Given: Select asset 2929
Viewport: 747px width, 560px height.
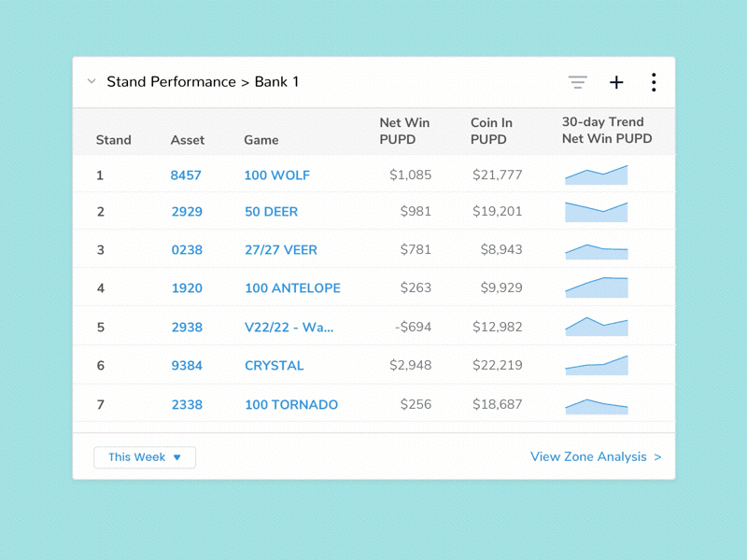Looking at the screenshot, I should pyautogui.click(x=187, y=212).
